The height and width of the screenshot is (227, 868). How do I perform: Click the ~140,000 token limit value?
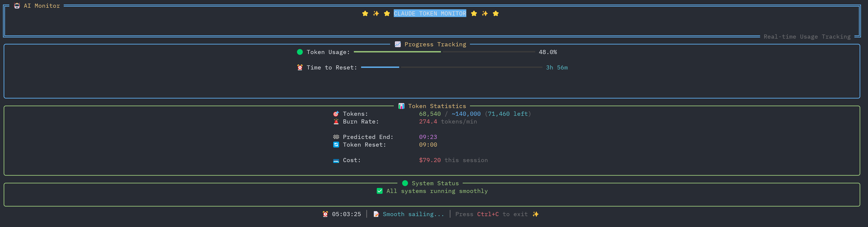pyautogui.click(x=466, y=114)
